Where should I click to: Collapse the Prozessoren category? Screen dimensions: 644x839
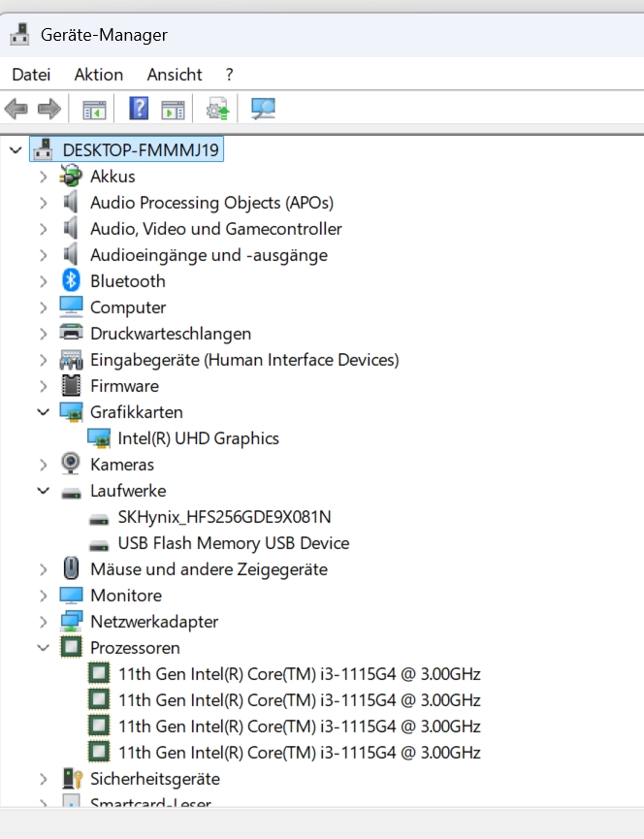pyautogui.click(x=44, y=648)
